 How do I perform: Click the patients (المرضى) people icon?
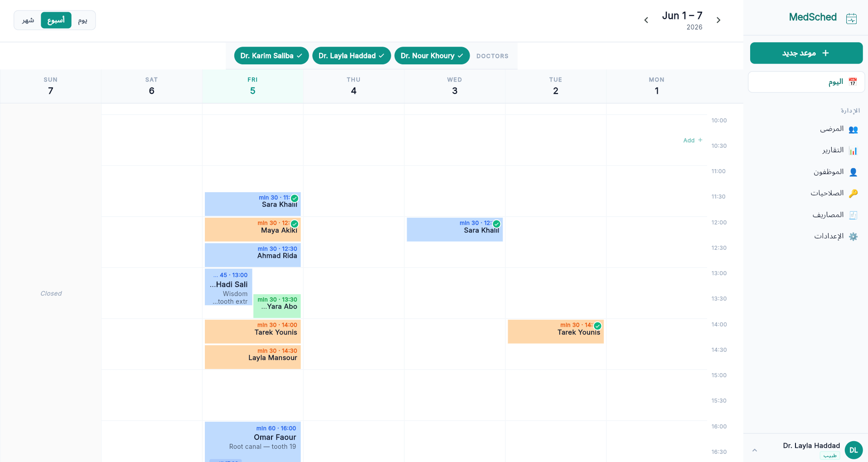853,129
